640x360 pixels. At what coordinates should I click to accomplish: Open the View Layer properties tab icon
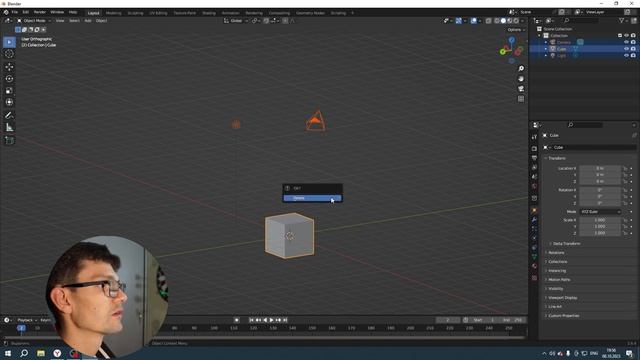point(534,167)
